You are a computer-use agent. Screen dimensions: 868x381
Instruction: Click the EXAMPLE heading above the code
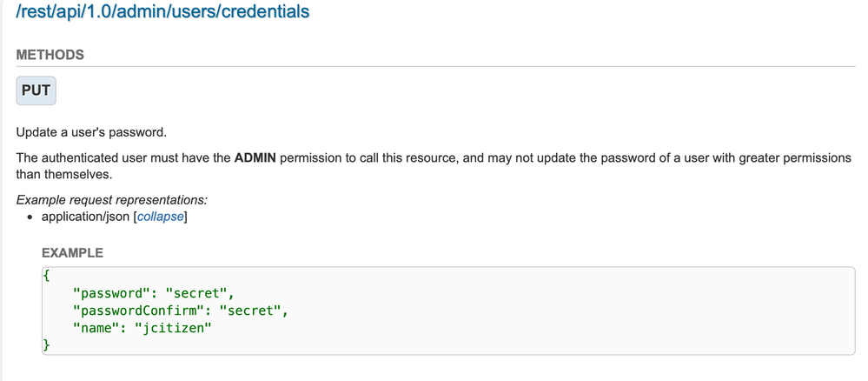pyautogui.click(x=72, y=253)
